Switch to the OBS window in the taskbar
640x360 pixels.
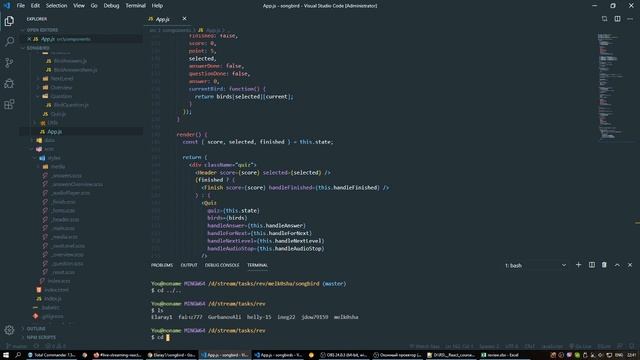[343, 355]
